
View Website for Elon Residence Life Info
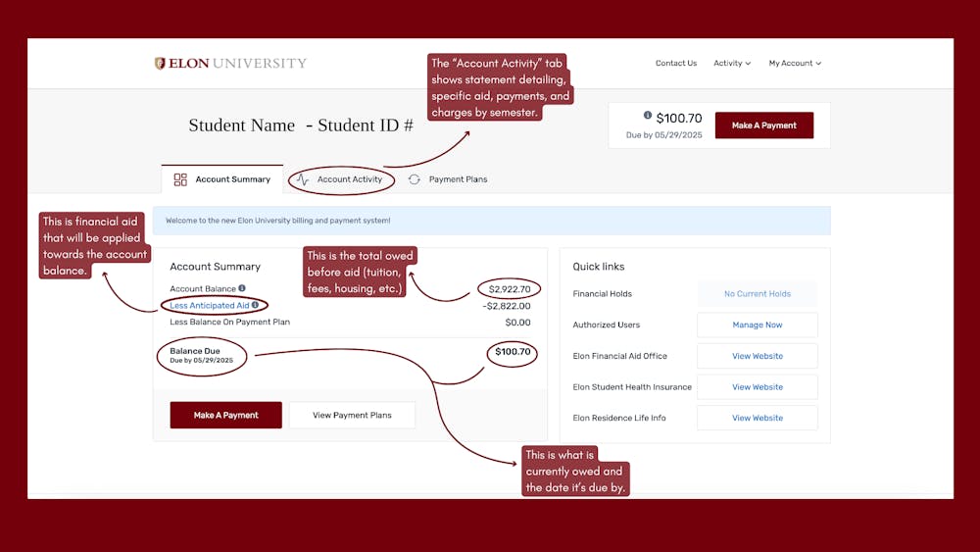click(758, 418)
